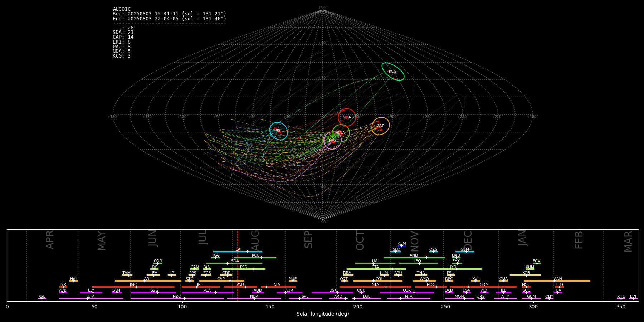Image resolution: width=644 pixels, height=322 pixels.
Task: Click the +90° label above the sky map
Action: point(323,8)
